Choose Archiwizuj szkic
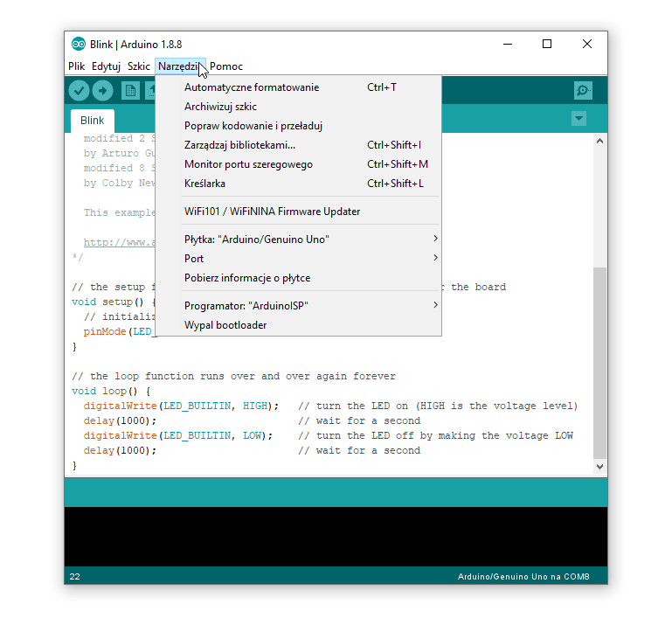Viewport: 672px width, 625px height. [x=299, y=107]
